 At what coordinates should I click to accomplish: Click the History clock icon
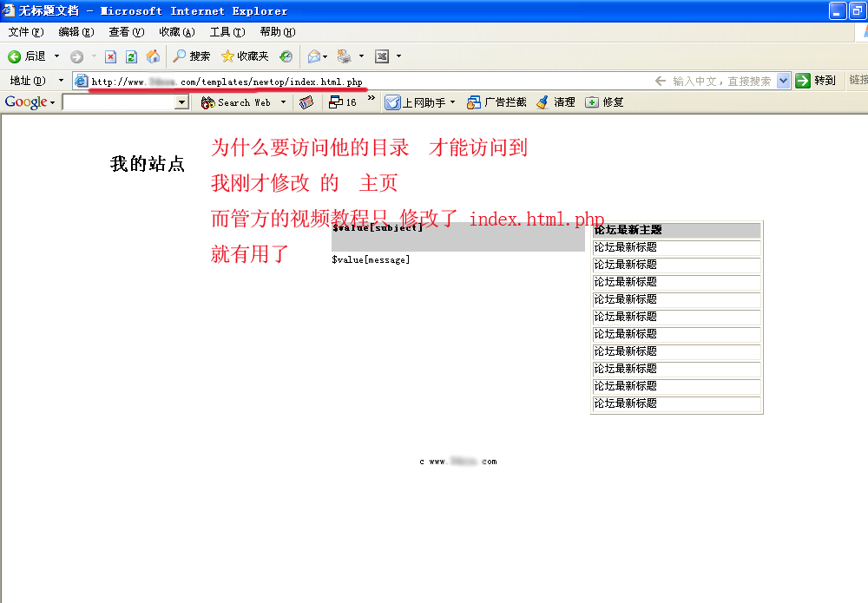click(x=286, y=56)
